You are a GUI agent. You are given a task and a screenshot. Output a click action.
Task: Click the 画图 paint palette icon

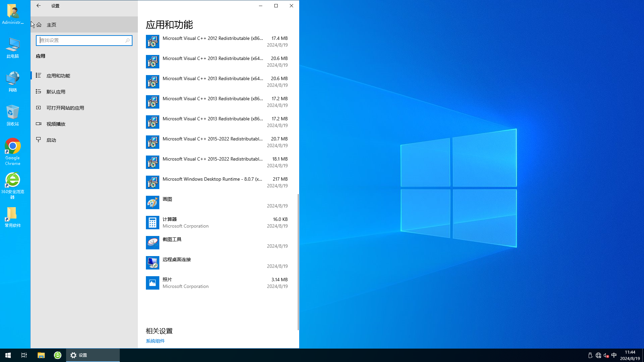click(153, 202)
